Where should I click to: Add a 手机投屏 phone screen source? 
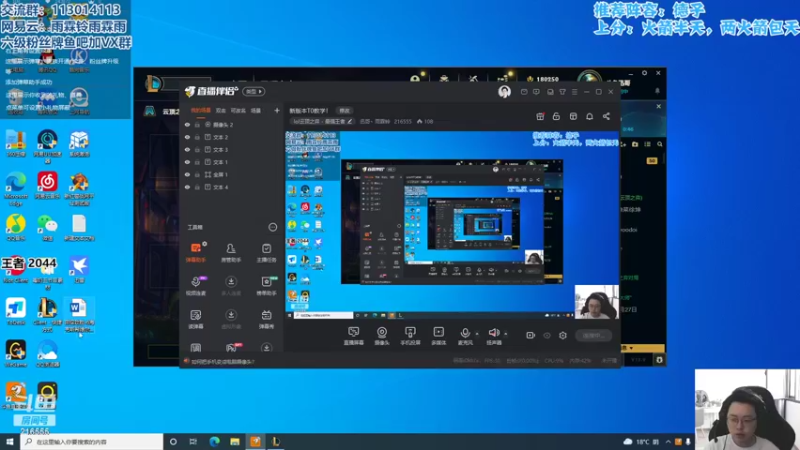(x=410, y=336)
